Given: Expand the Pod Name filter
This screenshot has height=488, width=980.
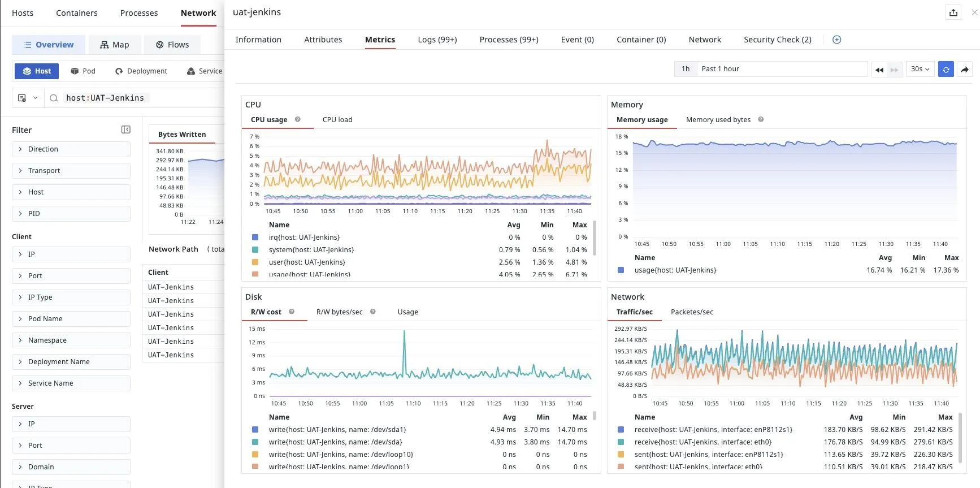Looking at the screenshot, I should [x=71, y=319].
